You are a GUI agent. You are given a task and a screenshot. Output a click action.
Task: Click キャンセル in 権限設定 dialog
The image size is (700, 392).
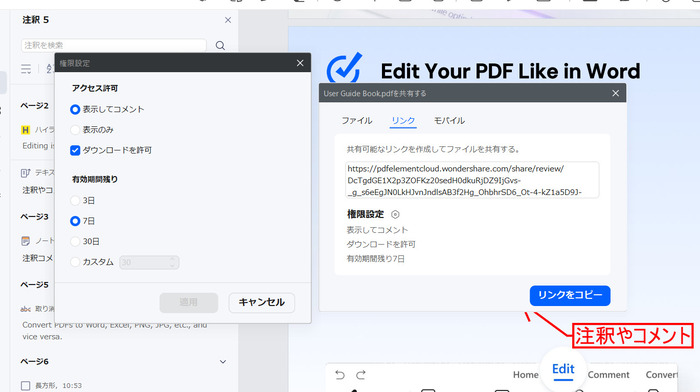click(262, 302)
